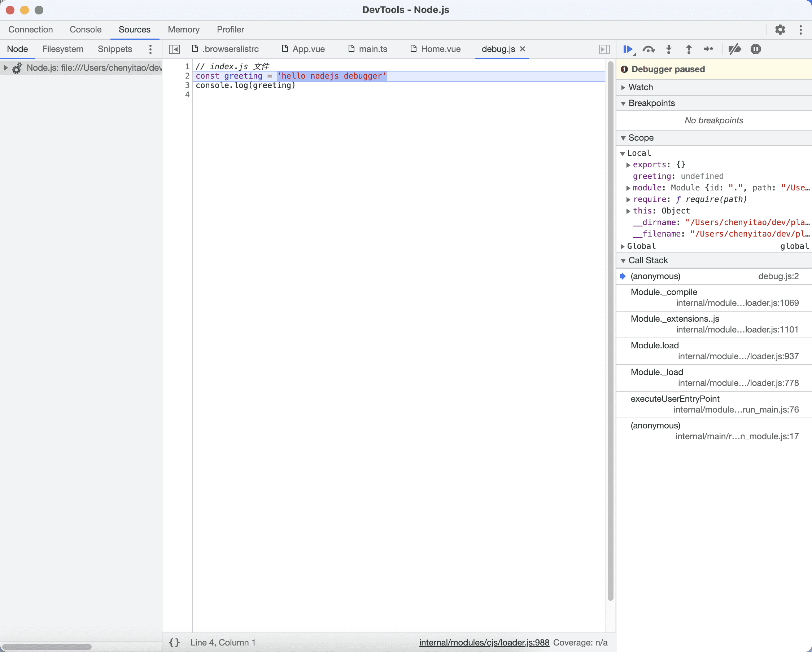The width and height of the screenshot is (812, 652).
Task: Collapse the Call Stack section
Action: tap(623, 260)
